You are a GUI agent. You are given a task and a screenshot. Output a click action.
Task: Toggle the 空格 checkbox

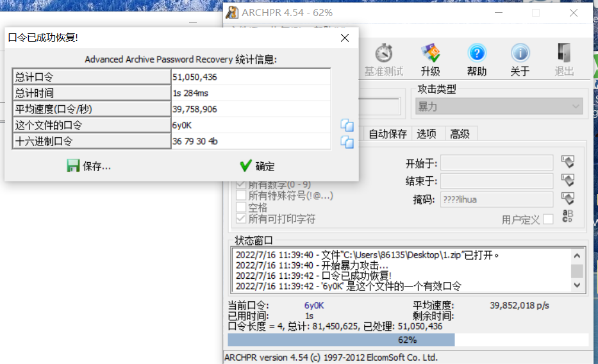pos(240,208)
